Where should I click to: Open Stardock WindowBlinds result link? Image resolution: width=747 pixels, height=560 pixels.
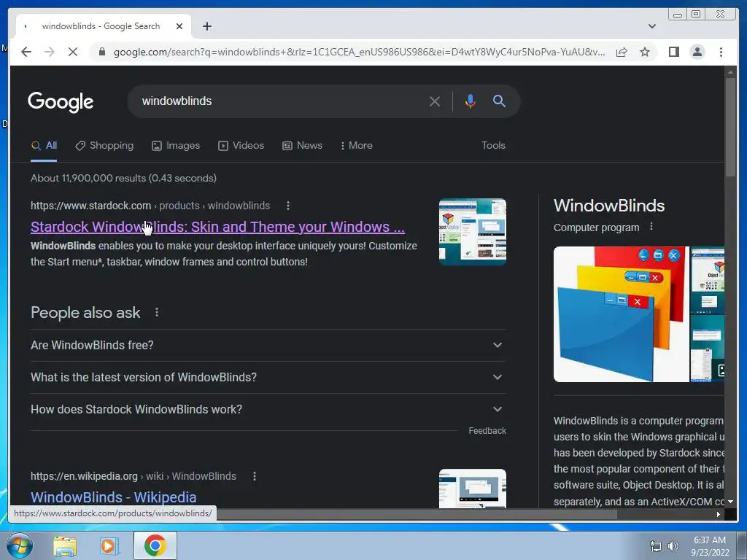(217, 227)
